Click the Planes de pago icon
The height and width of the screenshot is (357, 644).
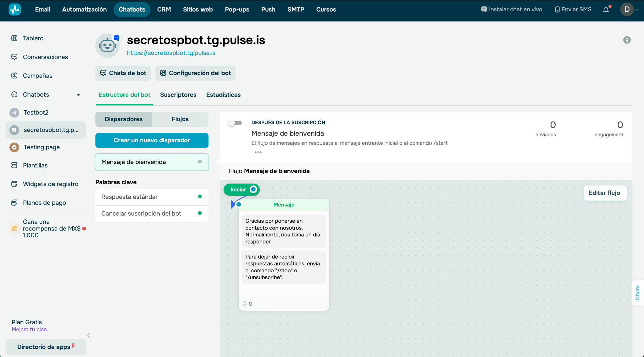pos(14,203)
